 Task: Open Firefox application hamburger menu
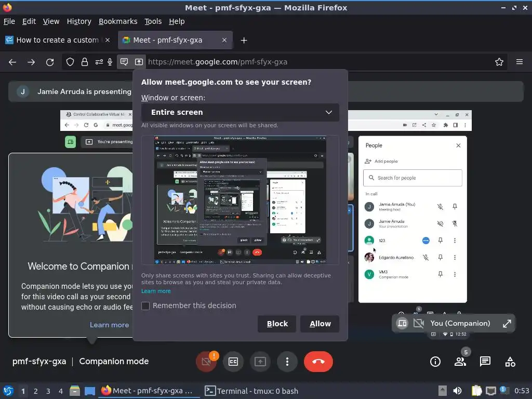point(520,62)
